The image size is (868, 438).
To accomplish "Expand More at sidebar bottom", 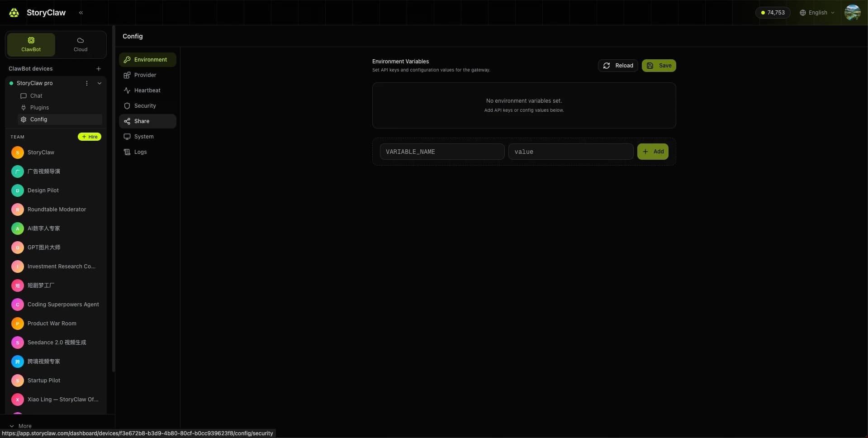I will pos(21,426).
